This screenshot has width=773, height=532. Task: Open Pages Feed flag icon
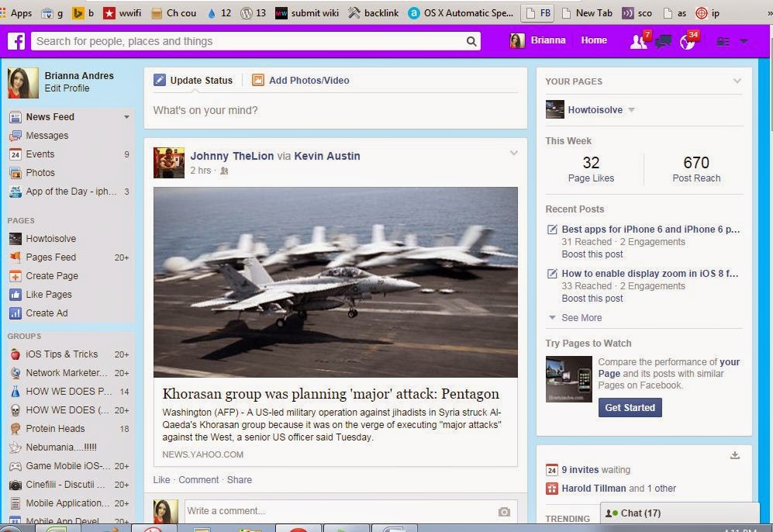click(16, 257)
